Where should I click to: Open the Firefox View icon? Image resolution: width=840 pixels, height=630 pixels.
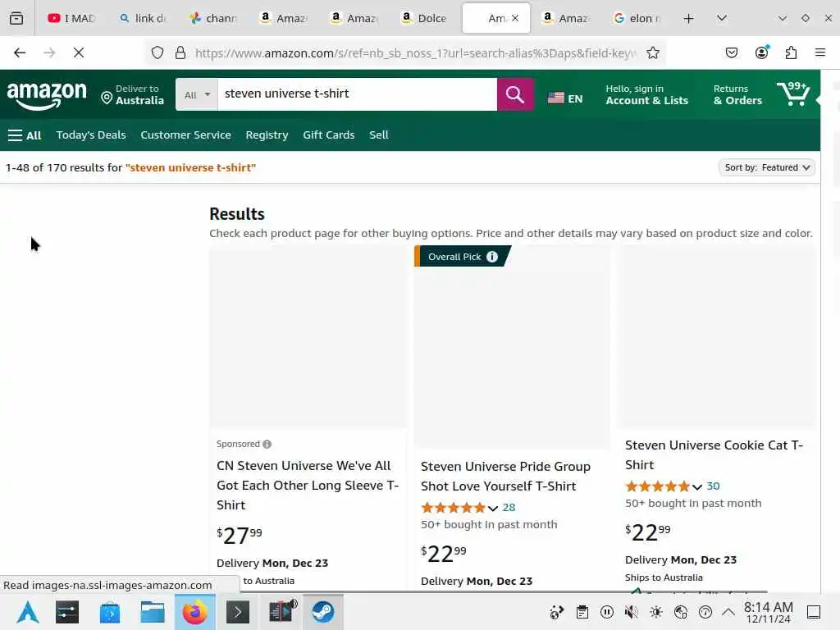point(16,18)
